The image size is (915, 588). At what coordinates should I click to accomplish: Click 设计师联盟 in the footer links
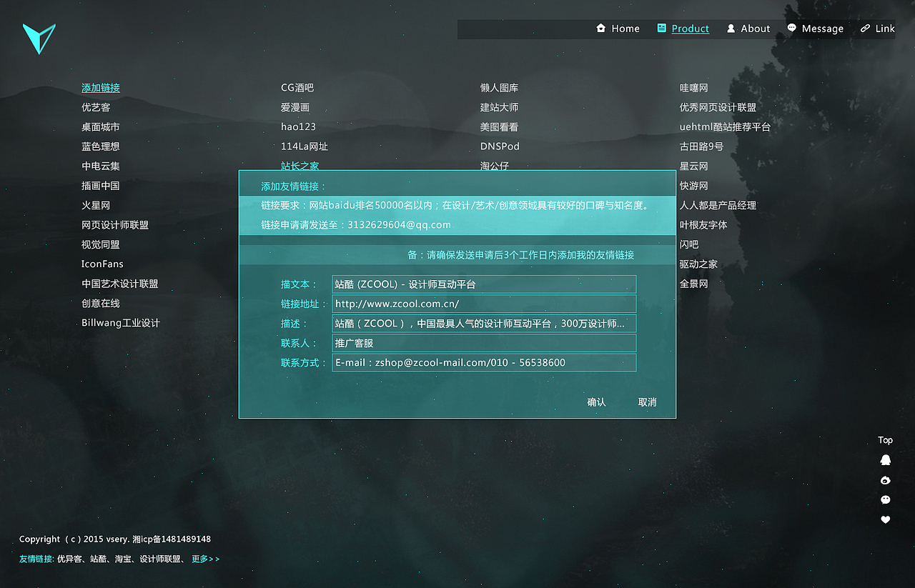(160, 559)
